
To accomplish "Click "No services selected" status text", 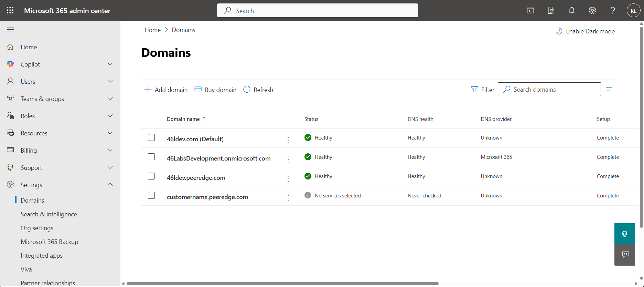I will (338, 196).
